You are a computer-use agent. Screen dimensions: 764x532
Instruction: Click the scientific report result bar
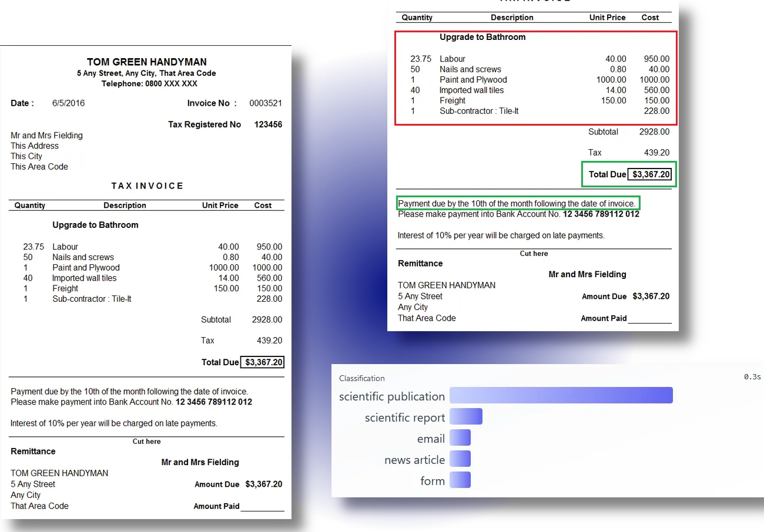466,416
